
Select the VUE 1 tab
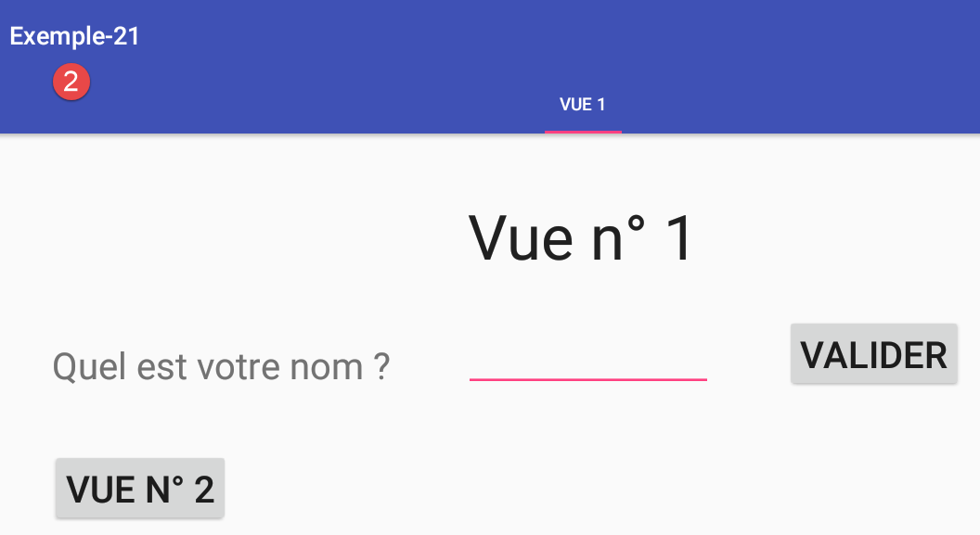click(x=583, y=105)
